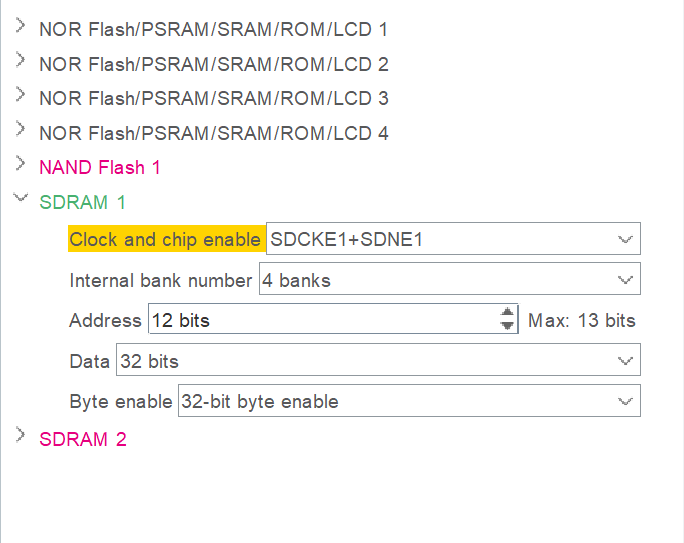Expand the SDRAM 2 section
The height and width of the screenshot is (543, 684).
[20, 436]
